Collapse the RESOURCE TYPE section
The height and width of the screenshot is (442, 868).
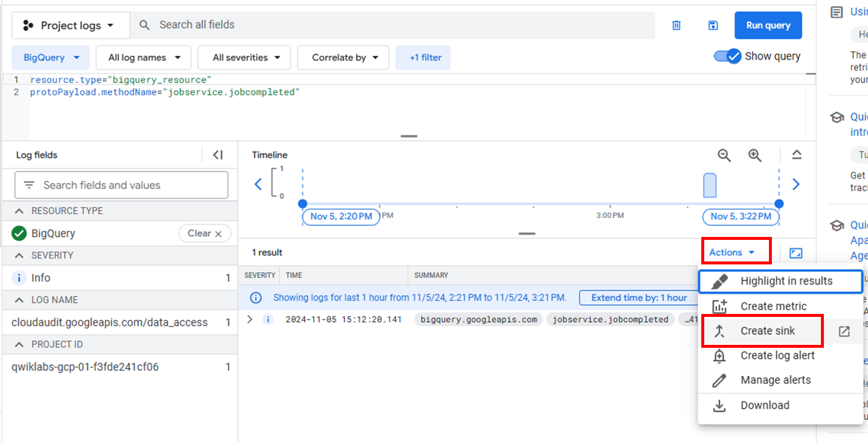19,211
